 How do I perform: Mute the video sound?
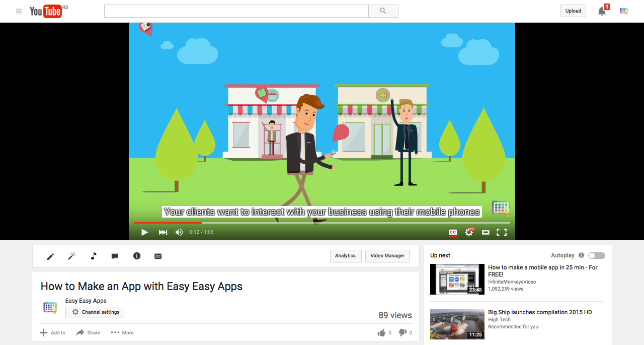179,232
